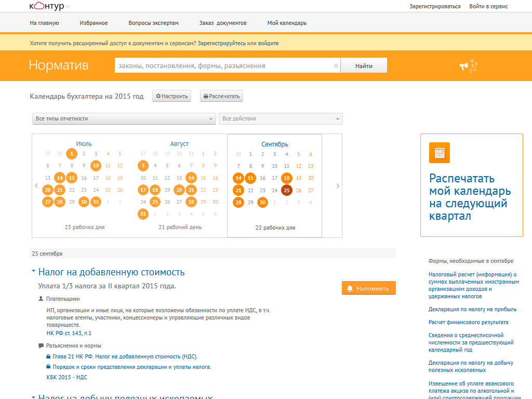Viewport: 532px width, 399px height.
Task: Open the Вопросы экспертам menu item
Action: click(153, 23)
